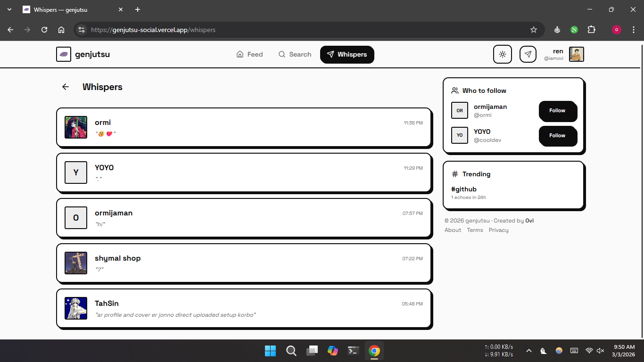
Task: Click the 07:57 PM timestamp
Action: click(x=413, y=214)
